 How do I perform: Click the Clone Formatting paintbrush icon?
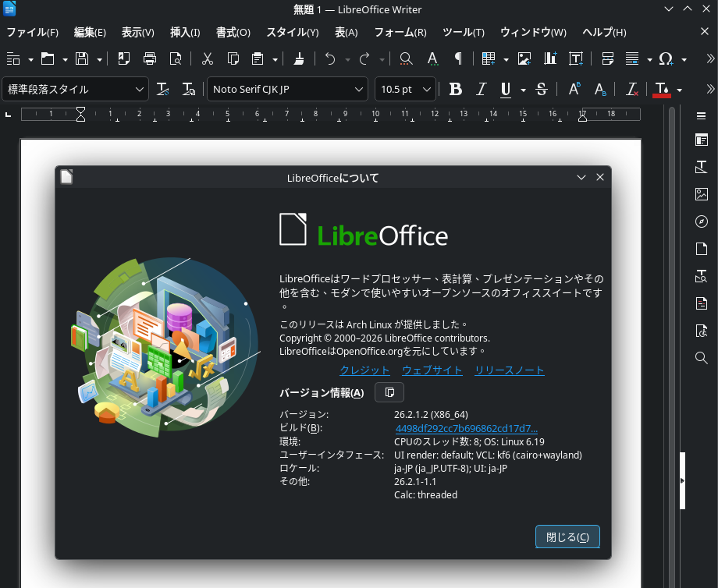[299, 58]
